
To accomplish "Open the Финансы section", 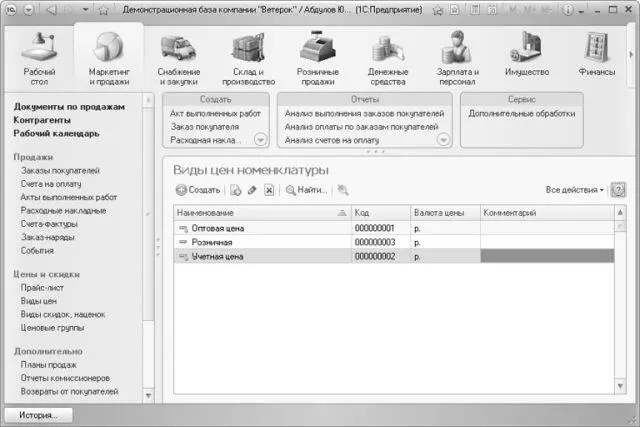I will (597, 55).
